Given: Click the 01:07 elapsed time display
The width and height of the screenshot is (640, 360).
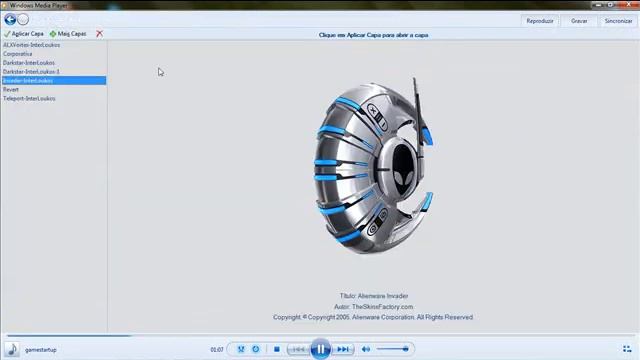Looking at the screenshot, I should tap(217, 350).
